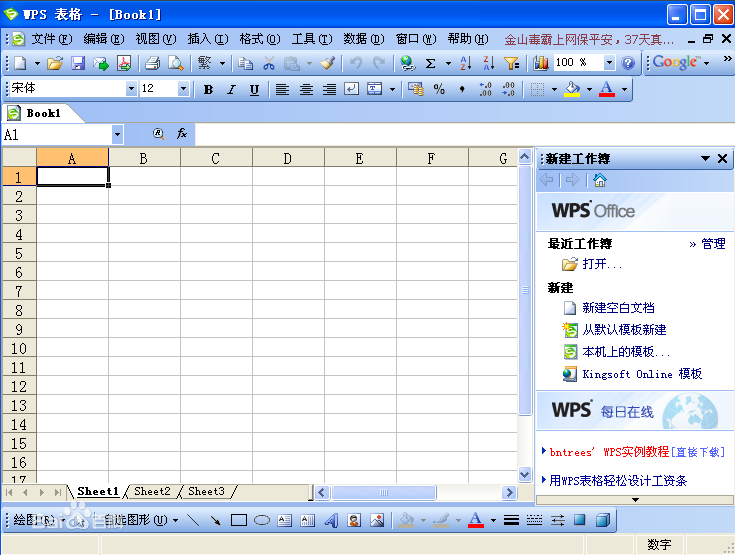Viewport: 735px width, 555px height.
Task: Open the borders dropdown arrow
Action: pos(554,89)
